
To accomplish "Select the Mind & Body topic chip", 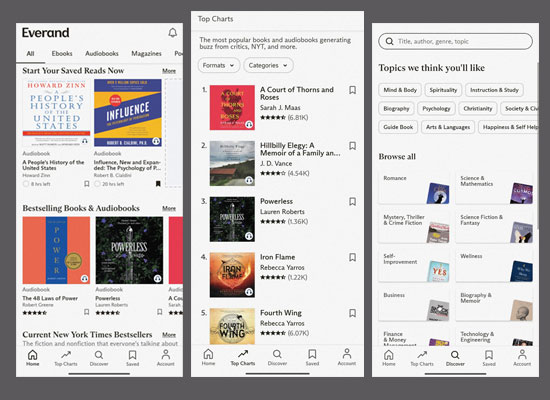I will (400, 90).
